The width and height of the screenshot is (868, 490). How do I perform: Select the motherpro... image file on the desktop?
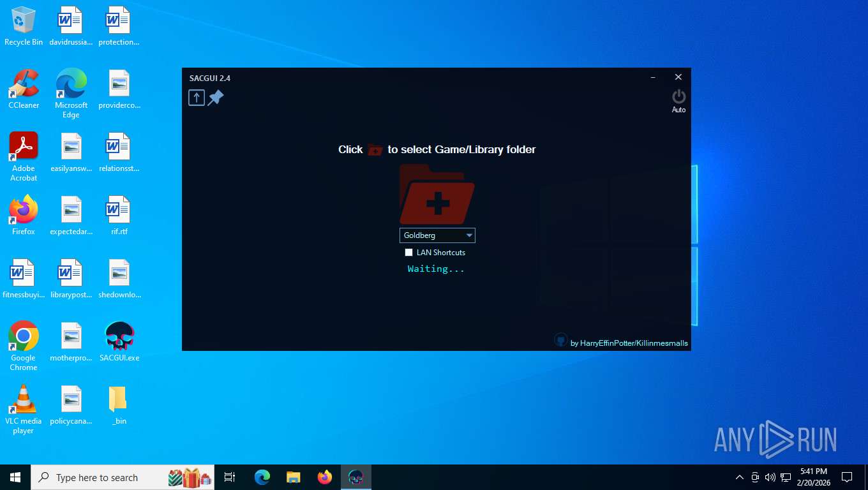pos(71,342)
